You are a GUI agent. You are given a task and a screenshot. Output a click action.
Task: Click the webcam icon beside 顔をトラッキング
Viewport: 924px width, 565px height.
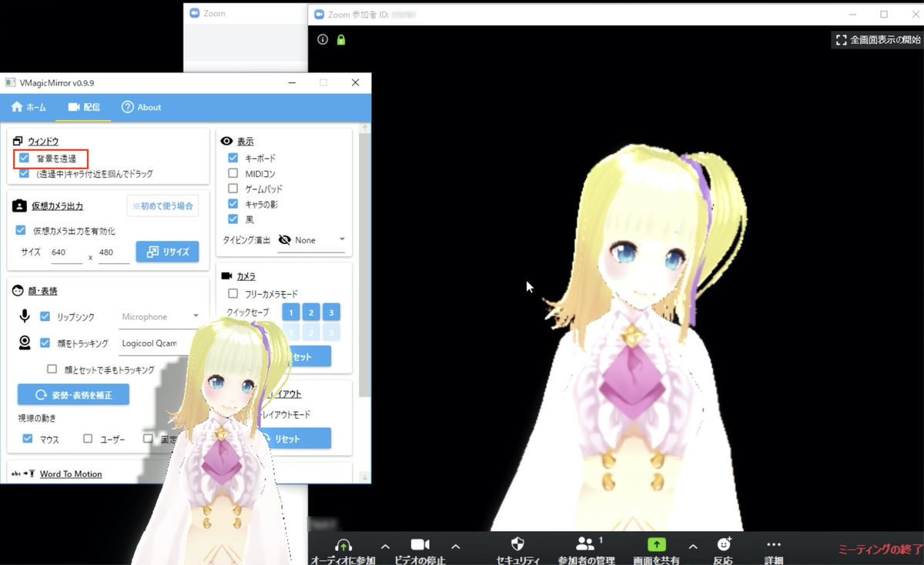point(25,343)
